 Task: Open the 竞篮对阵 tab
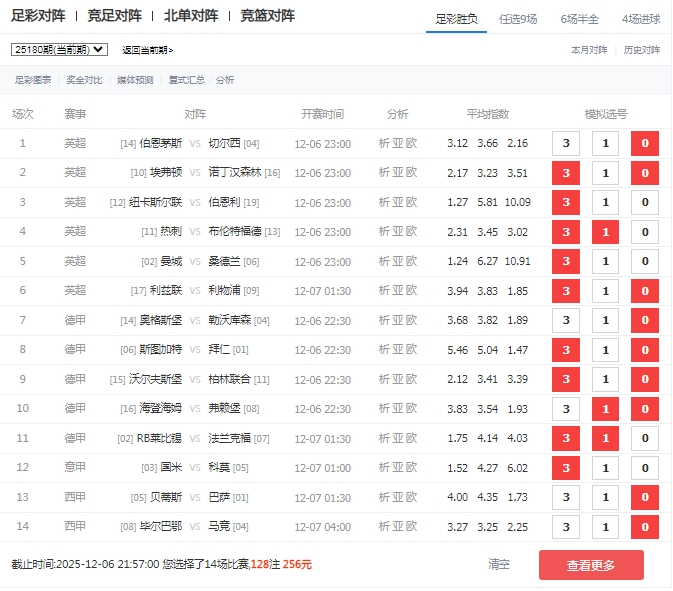[267, 16]
